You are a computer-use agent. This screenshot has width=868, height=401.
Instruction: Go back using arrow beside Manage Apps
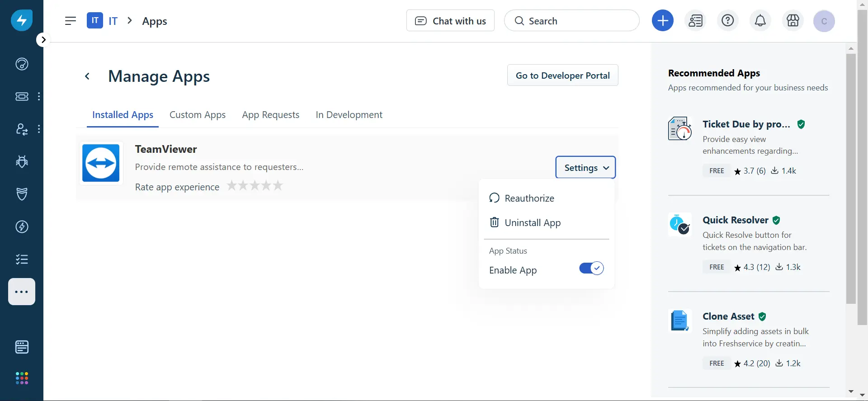tap(87, 76)
